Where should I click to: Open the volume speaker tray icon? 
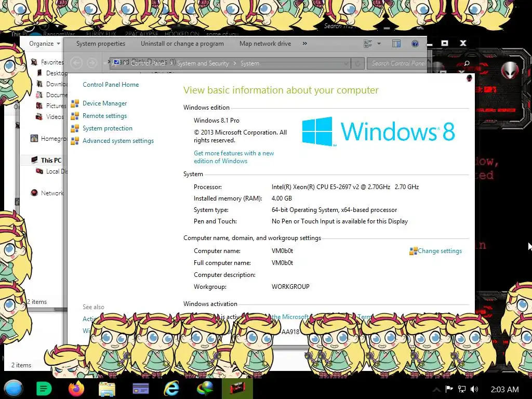474,389
